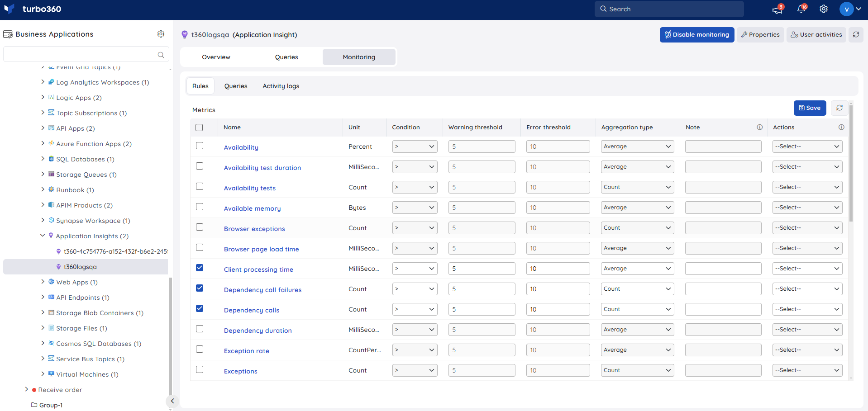Uncheck the Client processing time checkbox
Screen dimensions: 868x411
pyautogui.click(x=200, y=268)
